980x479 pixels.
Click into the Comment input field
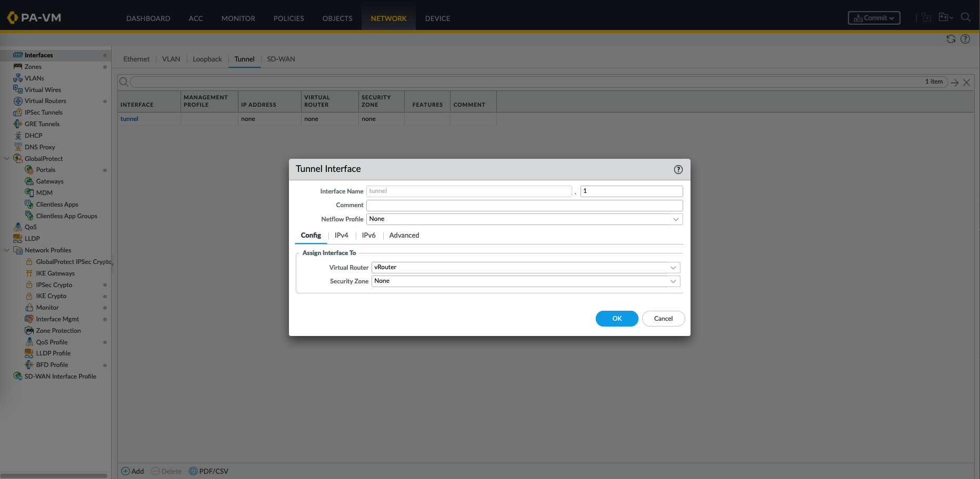pos(524,205)
